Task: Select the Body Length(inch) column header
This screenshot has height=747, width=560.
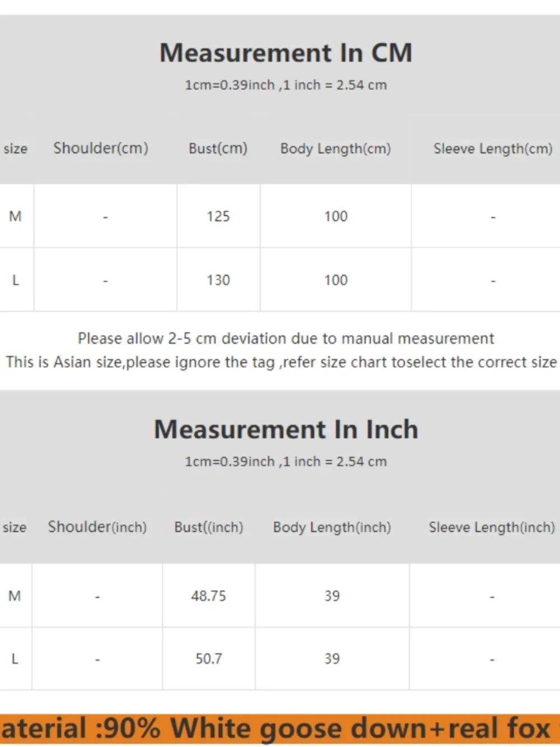Action: (332, 527)
